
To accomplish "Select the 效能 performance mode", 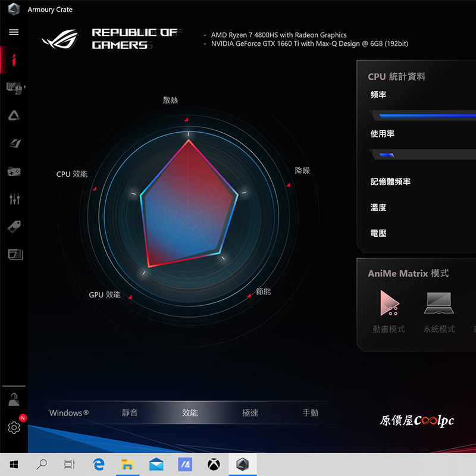I will point(190,413).
